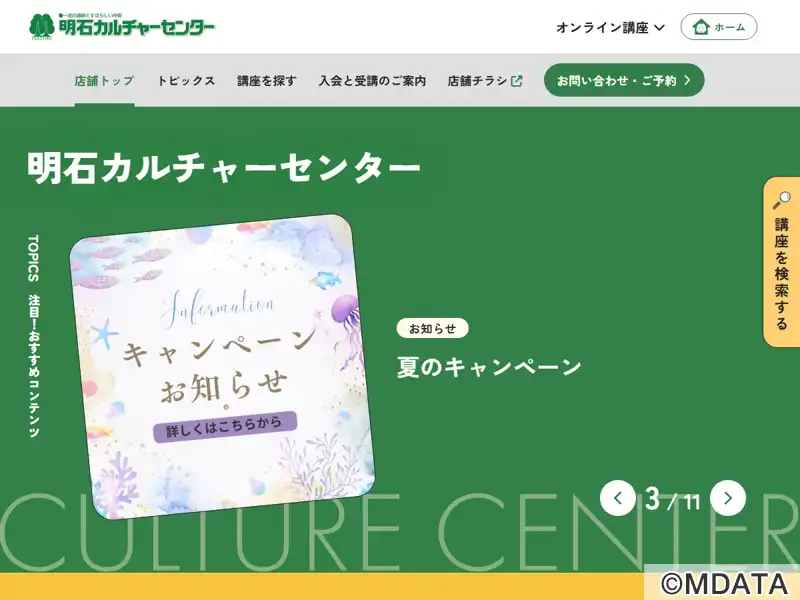Go to previous slide with left arrow
This screenshot has width=800, height=600.
pos(617,498)
